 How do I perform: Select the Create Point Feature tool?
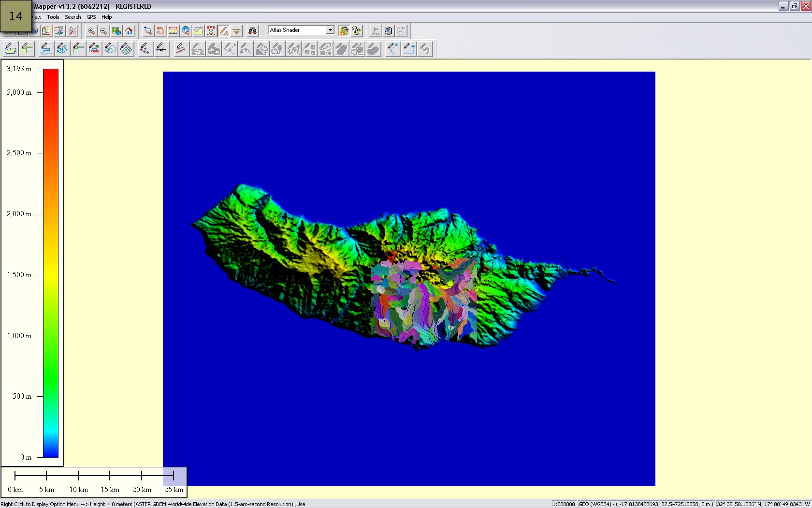tap(145, 49)
